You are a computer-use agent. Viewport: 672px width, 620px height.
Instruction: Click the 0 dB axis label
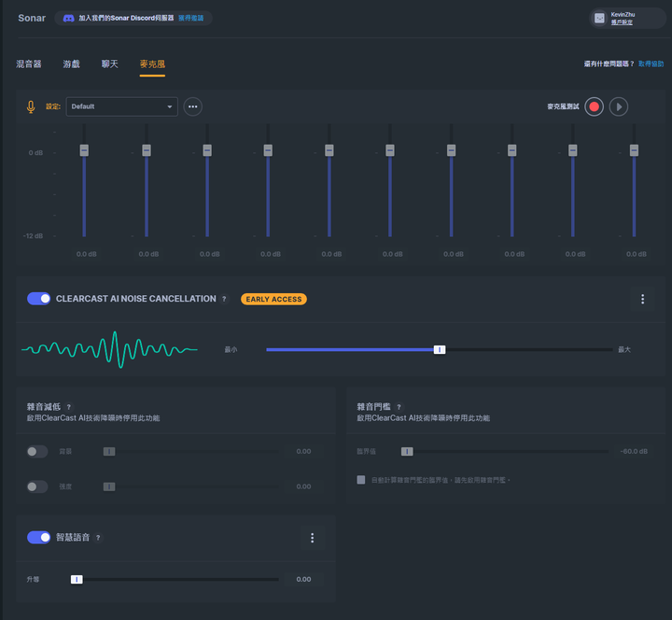[x=35, y=153]
